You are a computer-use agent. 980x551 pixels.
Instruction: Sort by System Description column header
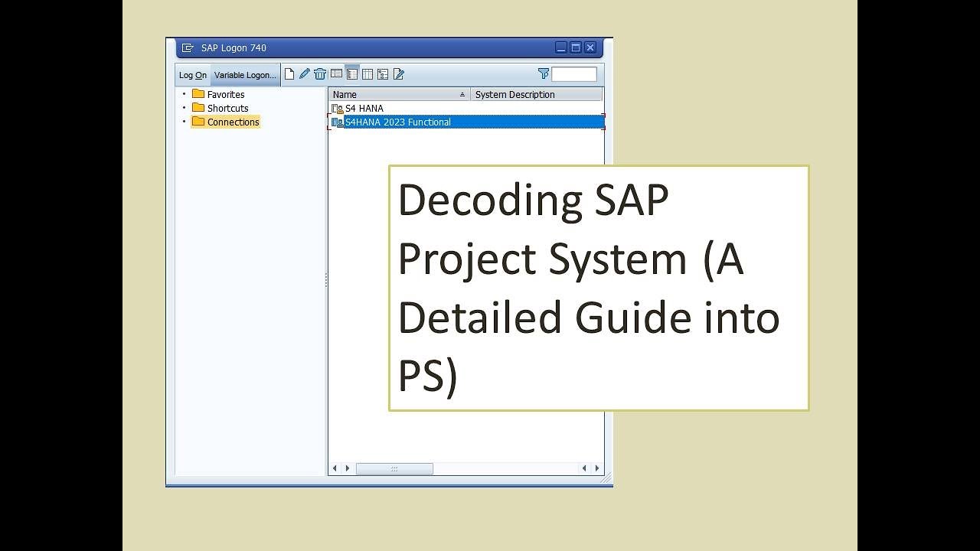coord(537,94)
